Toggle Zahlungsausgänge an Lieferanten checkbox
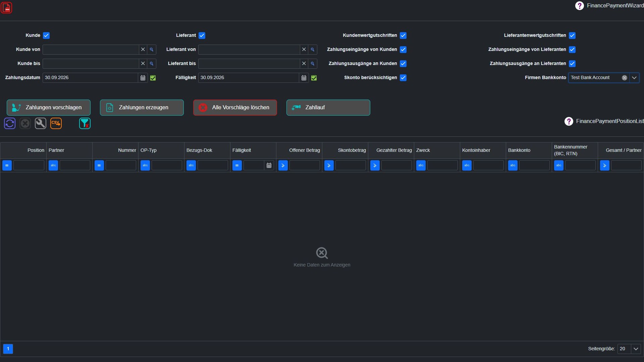This screenshot has width=644, height=362. pos(572,64)
